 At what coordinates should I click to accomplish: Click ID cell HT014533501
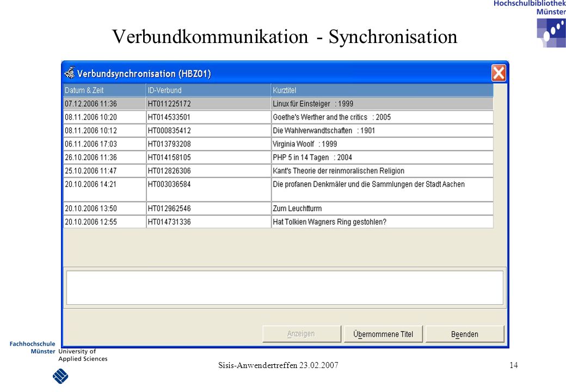click(208, 117)
